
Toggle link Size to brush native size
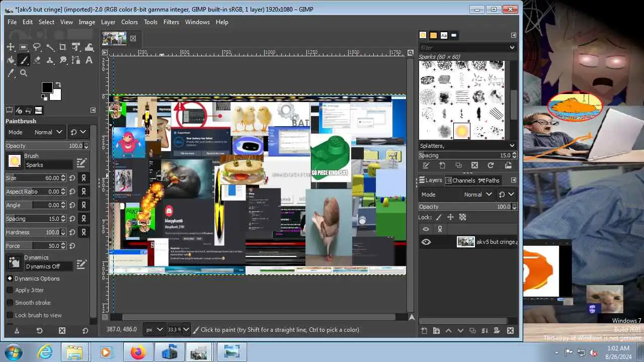point(84,178)
